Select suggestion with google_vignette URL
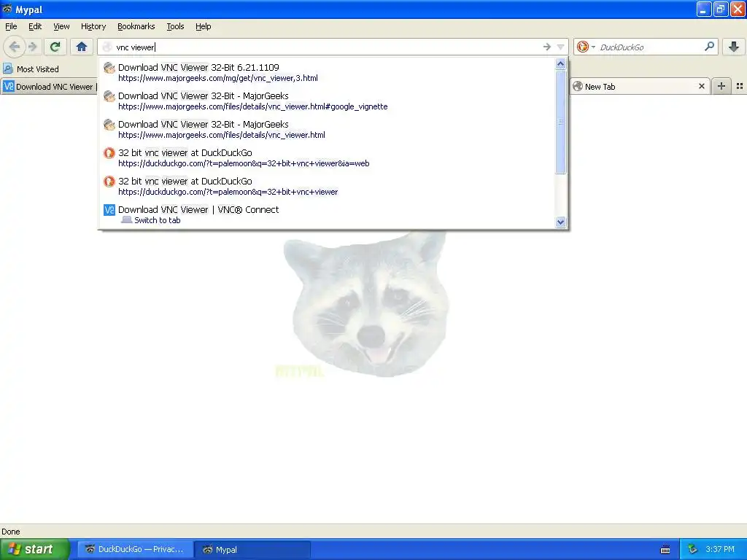747x560 pixels. click(328, 101)
